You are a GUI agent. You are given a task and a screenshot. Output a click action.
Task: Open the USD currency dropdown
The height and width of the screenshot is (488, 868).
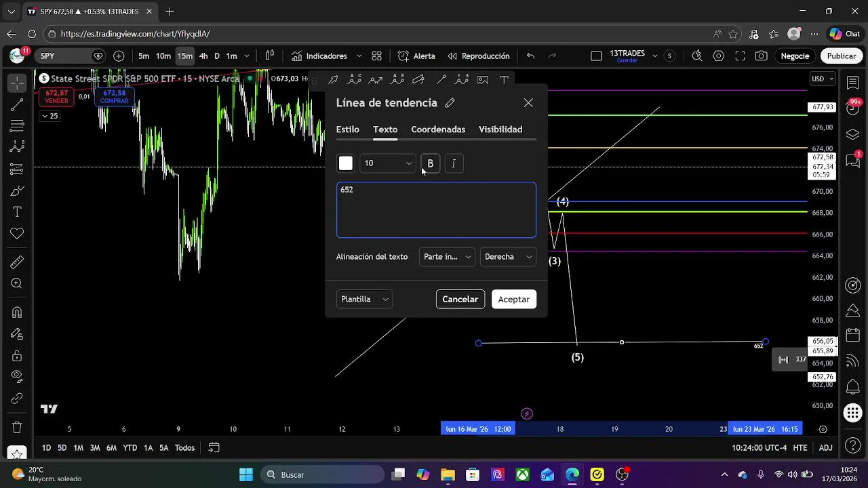coord(823,79)
